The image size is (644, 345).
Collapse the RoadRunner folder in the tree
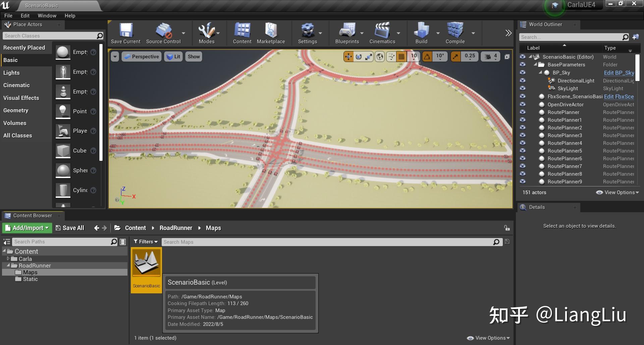coord(8,265)
